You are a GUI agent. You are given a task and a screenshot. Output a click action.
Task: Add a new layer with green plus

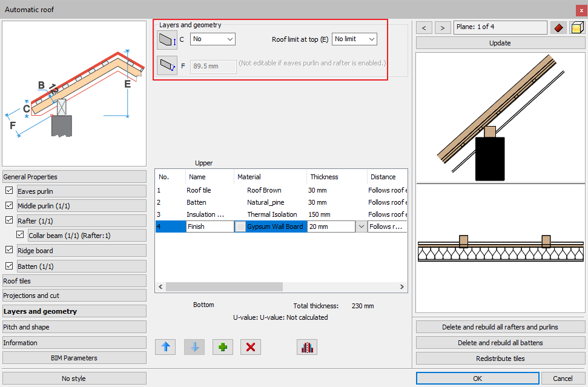point(223,347)
